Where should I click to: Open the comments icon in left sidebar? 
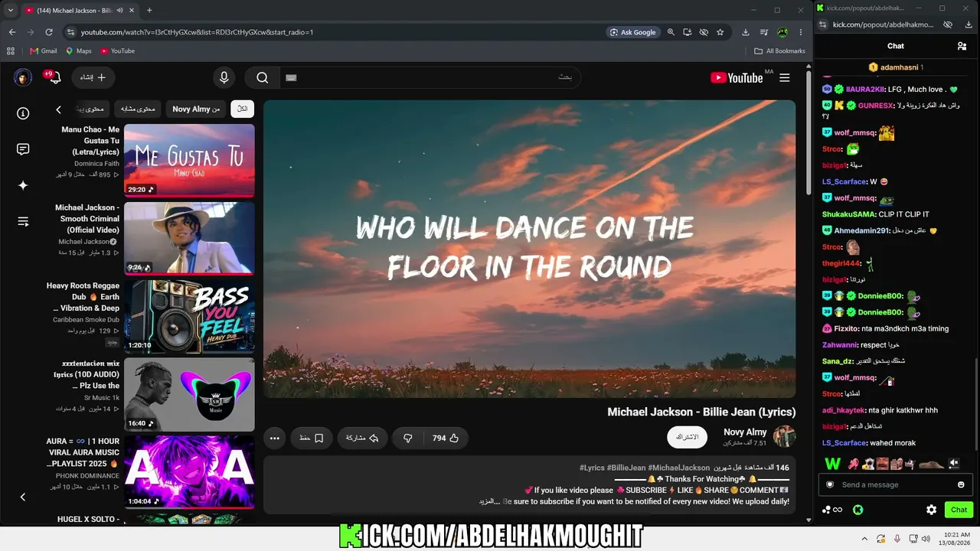[23, 149]
